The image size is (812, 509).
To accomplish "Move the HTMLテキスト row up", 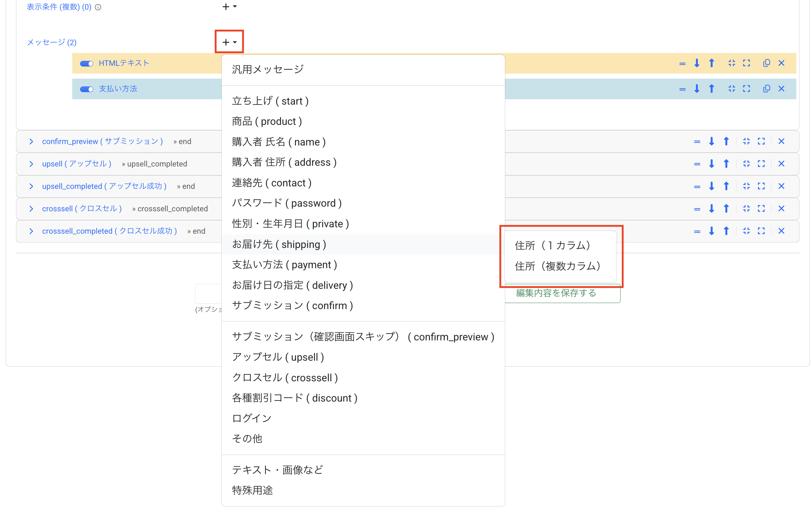I will click(711, 63).
